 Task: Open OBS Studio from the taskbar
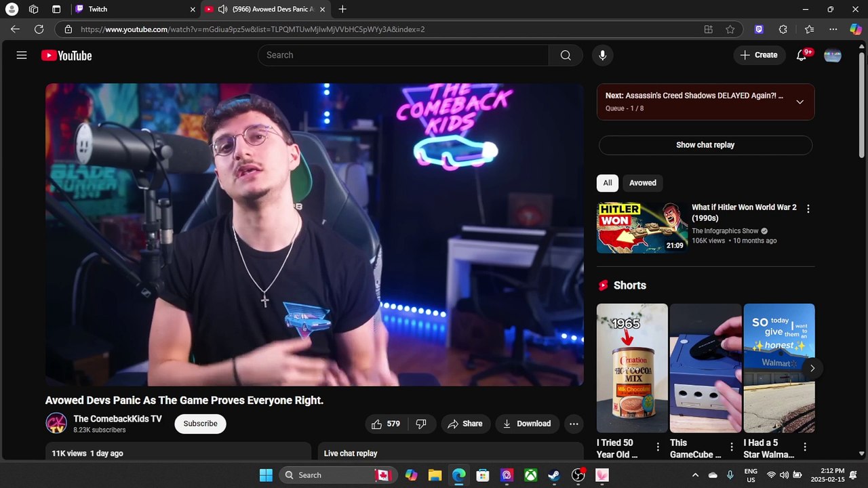578,475
